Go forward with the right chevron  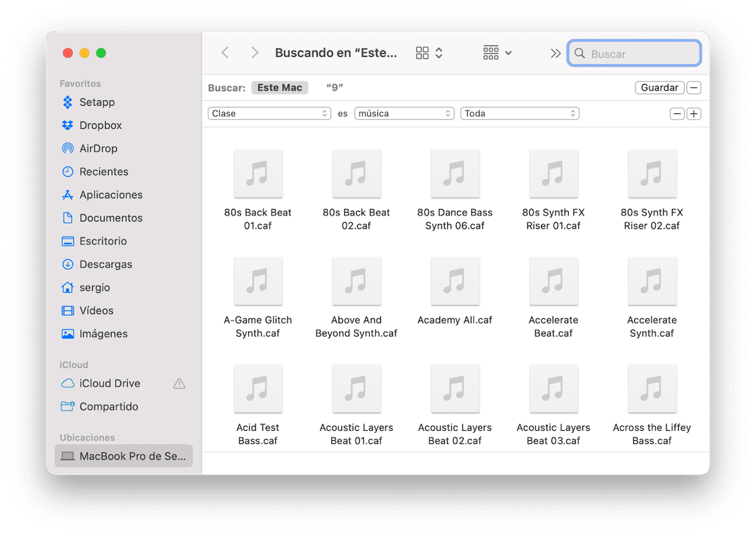pos(254,53)
